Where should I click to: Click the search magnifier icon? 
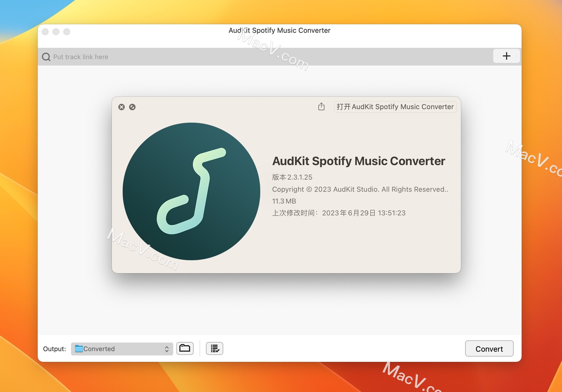point(46,57)
